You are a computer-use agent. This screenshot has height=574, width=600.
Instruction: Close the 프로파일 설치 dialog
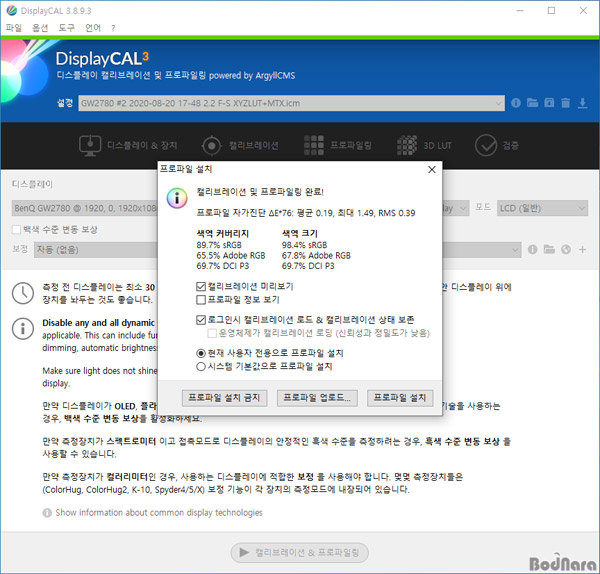pos(432,170)
